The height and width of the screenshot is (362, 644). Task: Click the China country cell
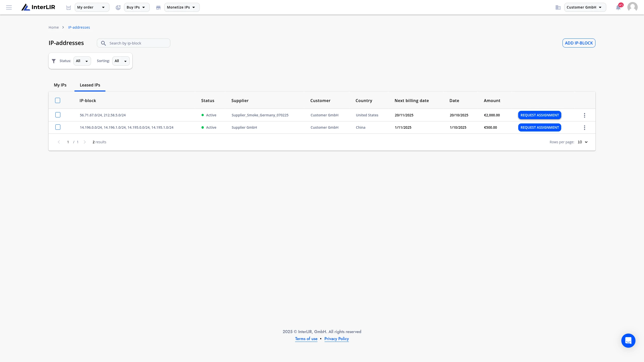tap(361, 127)
